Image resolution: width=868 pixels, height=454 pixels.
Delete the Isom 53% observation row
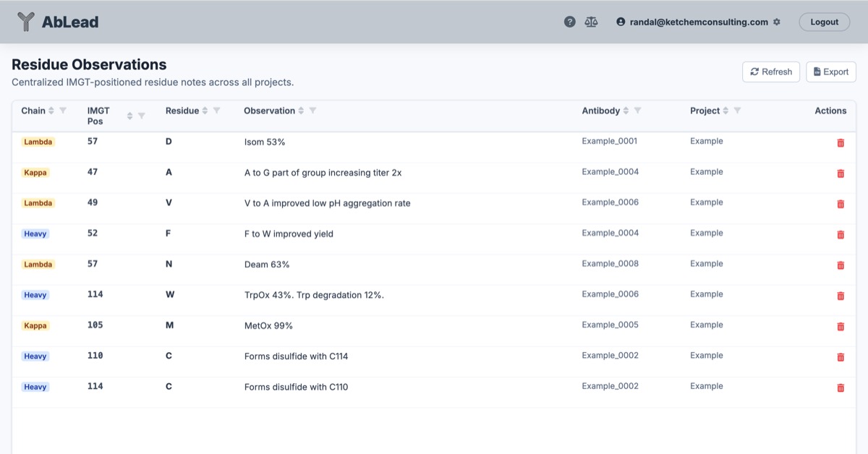coord(840,142)
